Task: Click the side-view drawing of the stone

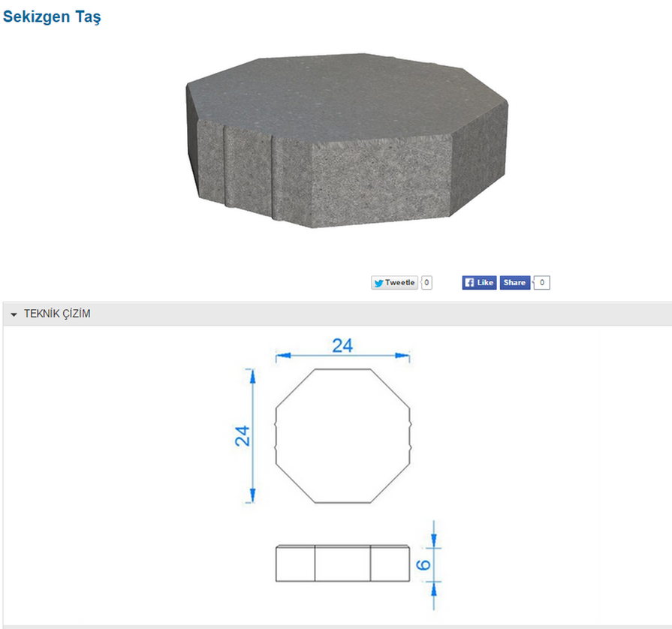Action: pos(343,564)
